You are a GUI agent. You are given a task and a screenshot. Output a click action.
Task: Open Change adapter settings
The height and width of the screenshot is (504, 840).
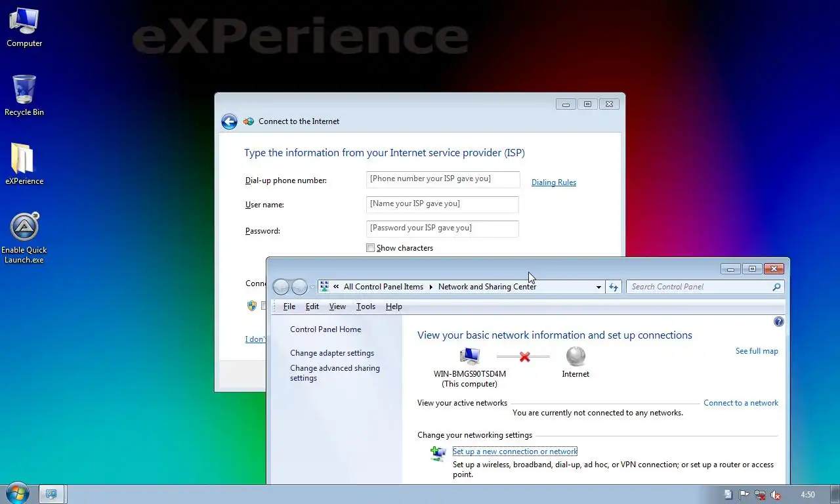coord(332,353)
